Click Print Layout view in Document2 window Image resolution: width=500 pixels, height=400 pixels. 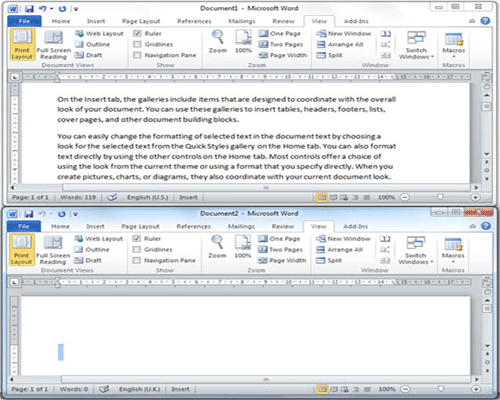click(x=21, y=250)
